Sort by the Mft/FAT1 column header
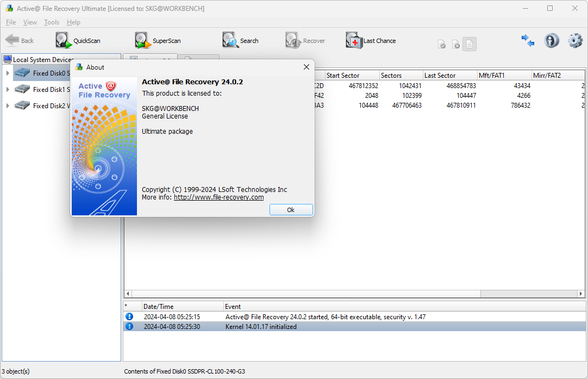 tap(504, 76)
